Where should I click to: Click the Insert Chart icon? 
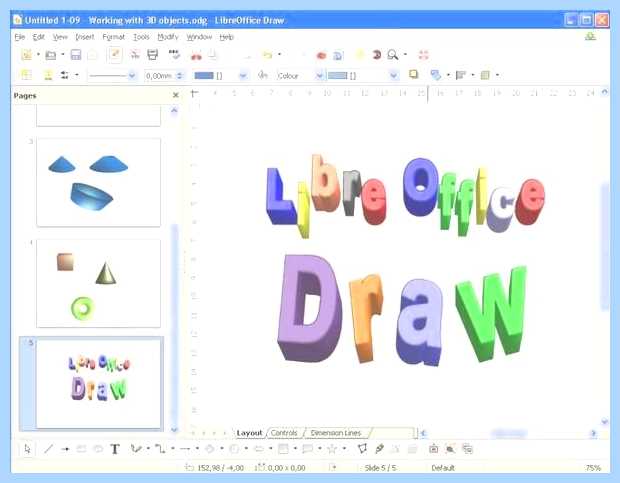pyautogui.click(x=321, y=55)
